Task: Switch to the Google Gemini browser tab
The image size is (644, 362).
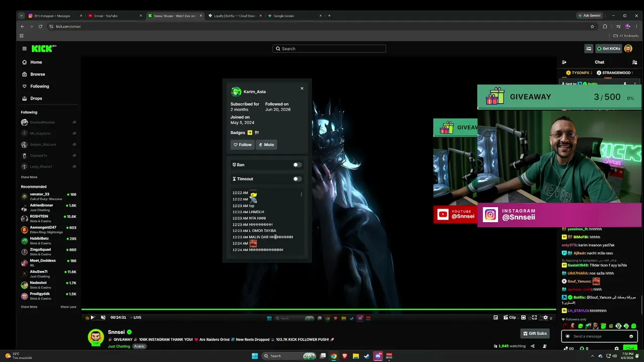Action: pos(294,16)
